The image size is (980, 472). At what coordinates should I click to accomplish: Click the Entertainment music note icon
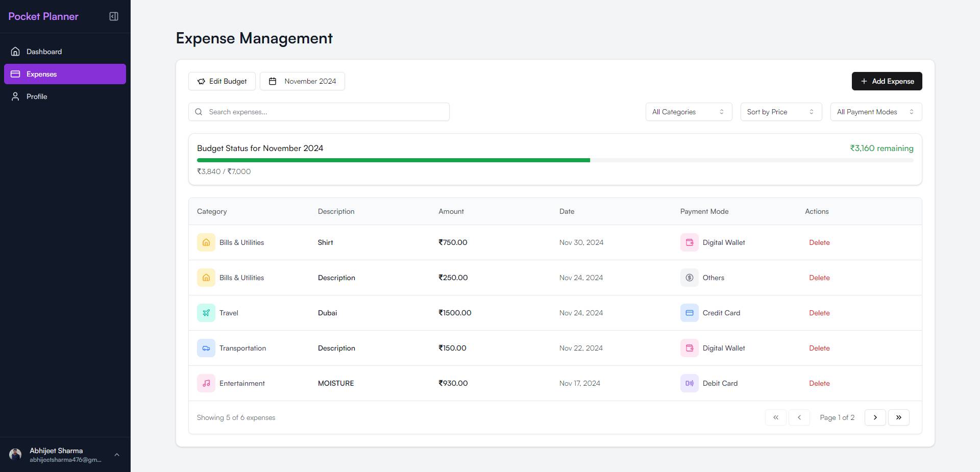[x=206, y=383]
